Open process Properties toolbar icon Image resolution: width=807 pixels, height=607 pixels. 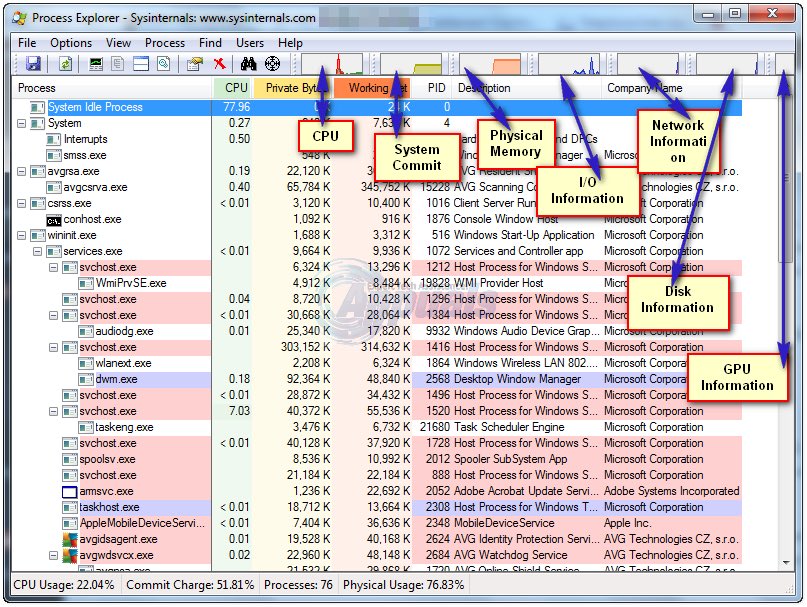coord(195,64)
